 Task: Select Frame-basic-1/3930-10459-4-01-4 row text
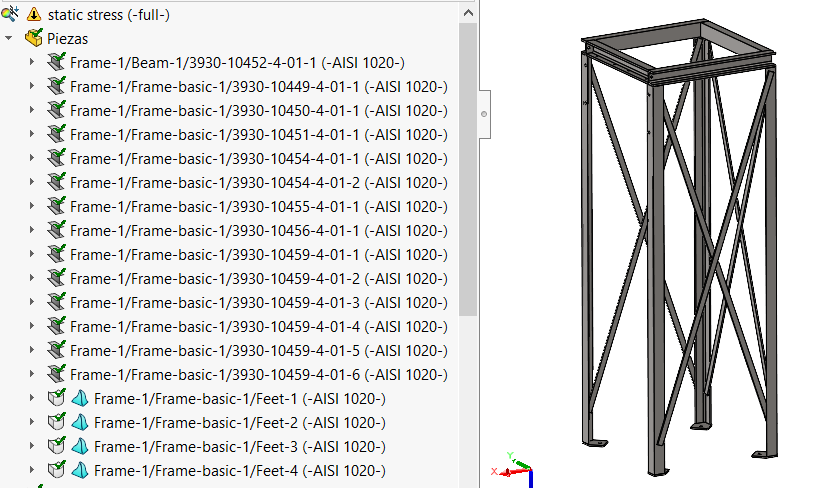pos(259,327)
